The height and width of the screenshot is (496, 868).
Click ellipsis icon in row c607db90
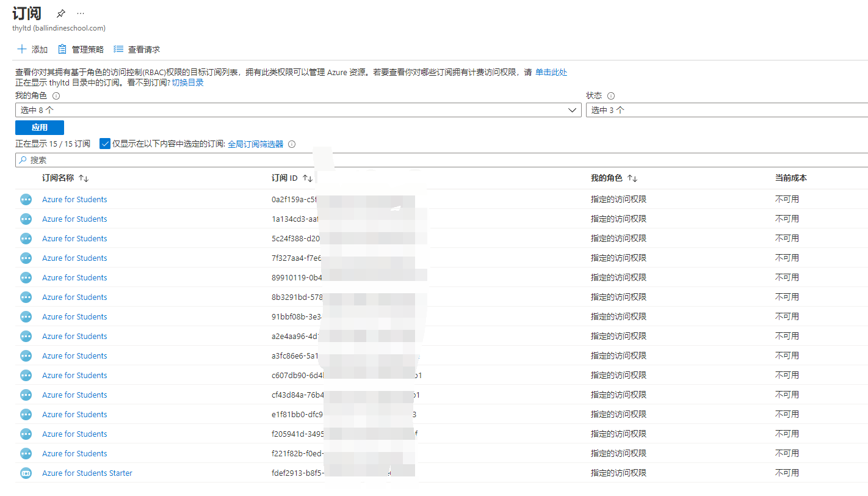tap(26, 375)
